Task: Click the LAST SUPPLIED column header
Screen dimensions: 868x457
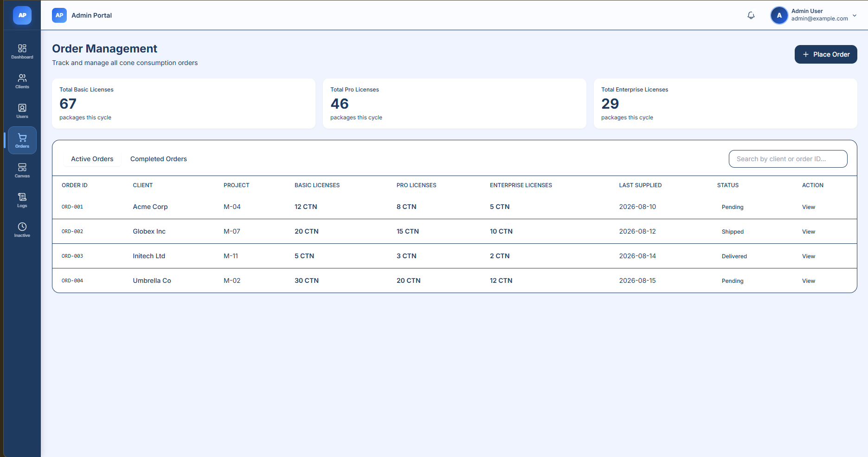Action: pos(640,185)
